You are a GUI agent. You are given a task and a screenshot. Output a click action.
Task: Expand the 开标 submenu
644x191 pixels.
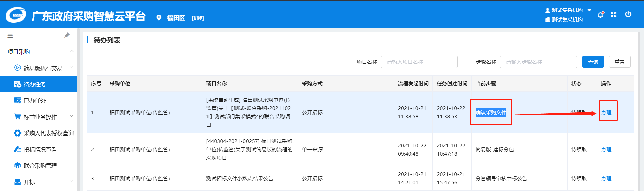71,181
